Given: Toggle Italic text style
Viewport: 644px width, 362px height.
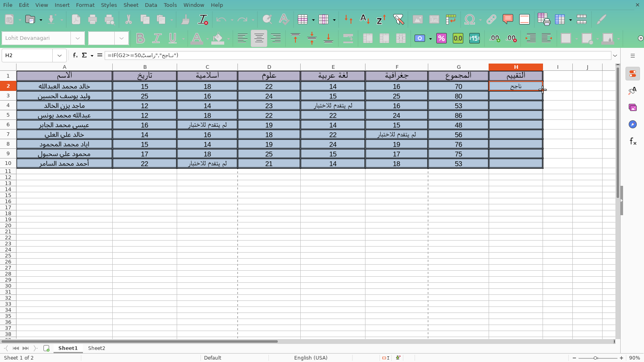Looking at the screenshot, I should coord(157,38).
